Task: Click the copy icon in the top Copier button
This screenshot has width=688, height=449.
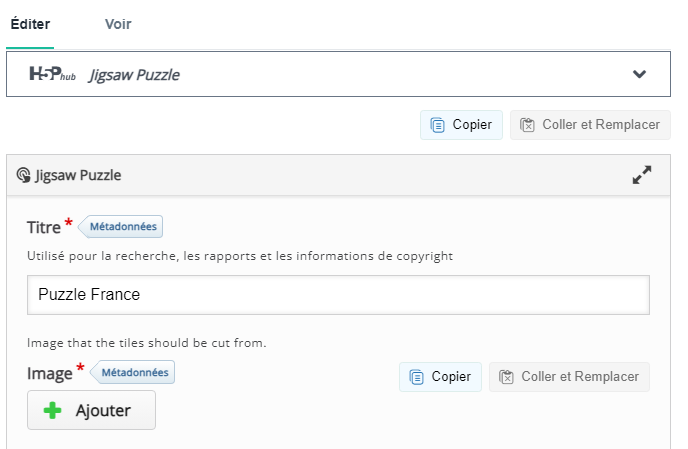Action: click(437, 125)
